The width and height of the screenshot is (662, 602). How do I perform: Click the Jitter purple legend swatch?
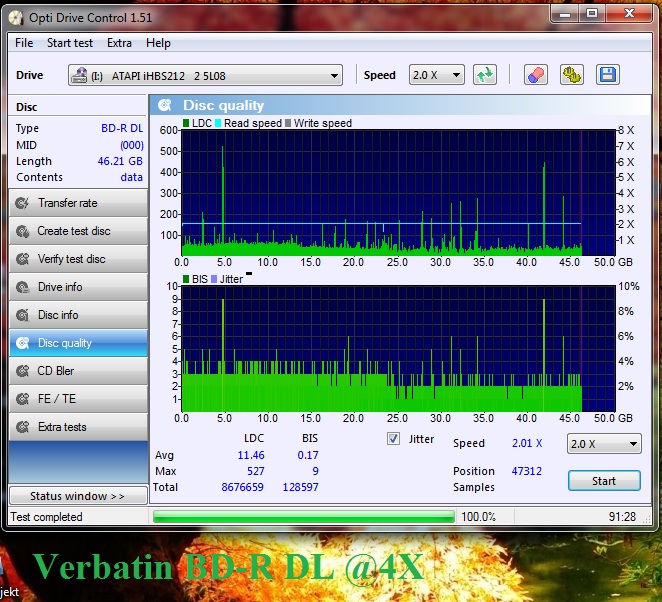pos(214,279)
